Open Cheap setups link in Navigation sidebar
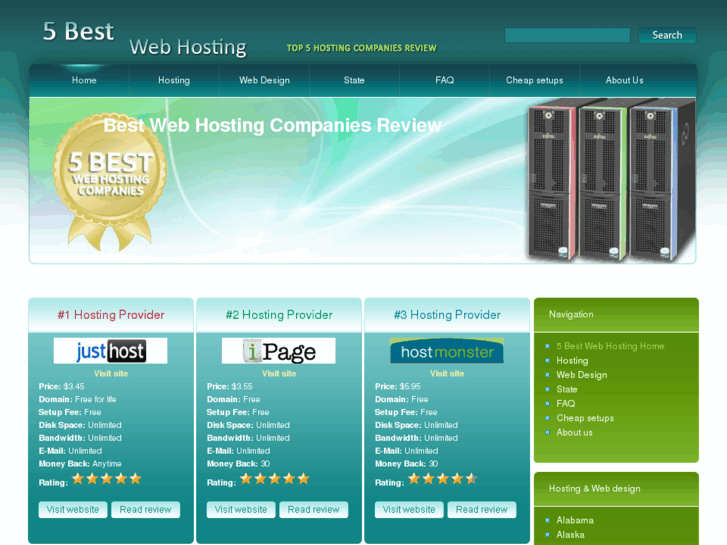This screenshot has width=727, height=545. (x=585, y=418)
